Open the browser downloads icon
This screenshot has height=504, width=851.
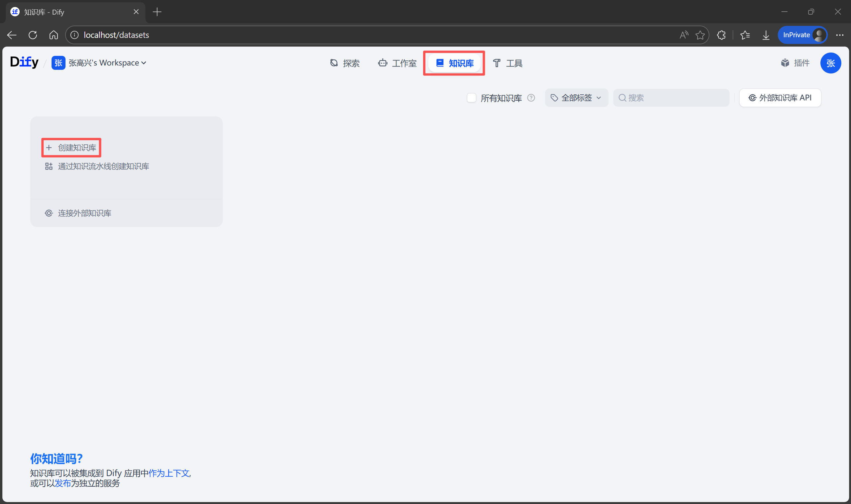pyautogui.click(x=766, y=35)
